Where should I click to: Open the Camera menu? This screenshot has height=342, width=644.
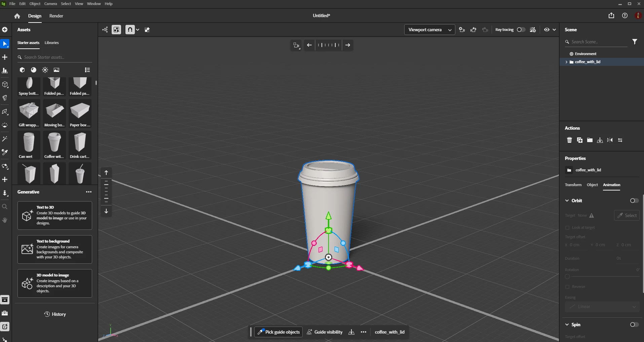(50, 4)
